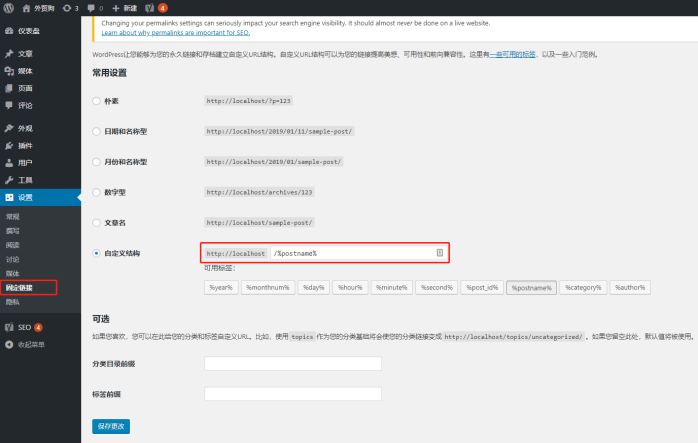
Task: Open 常规 general settings submenu
Action: (x=13, y=217)
